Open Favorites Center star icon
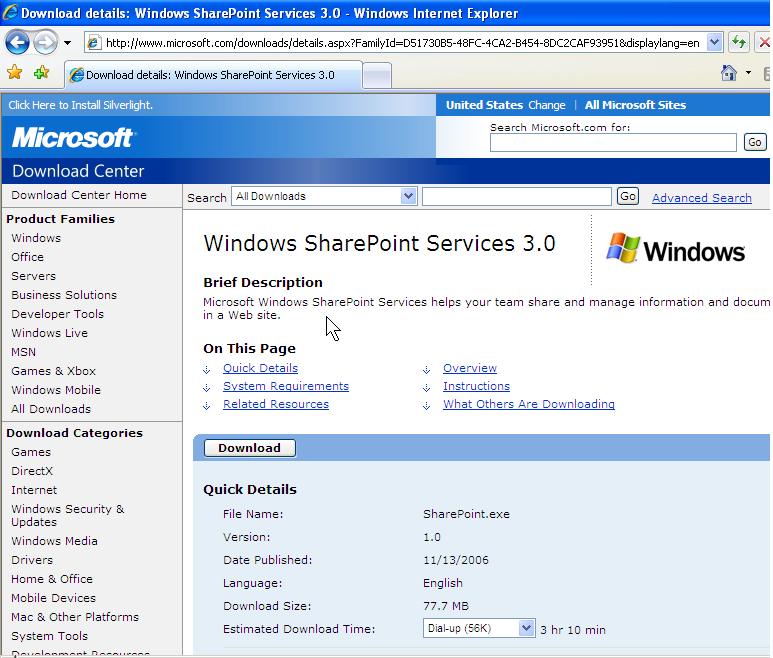The image size is (773, 658). [14, 73]
